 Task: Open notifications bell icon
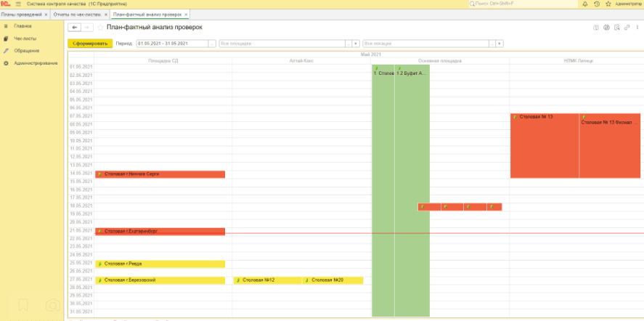pos(584,4)
